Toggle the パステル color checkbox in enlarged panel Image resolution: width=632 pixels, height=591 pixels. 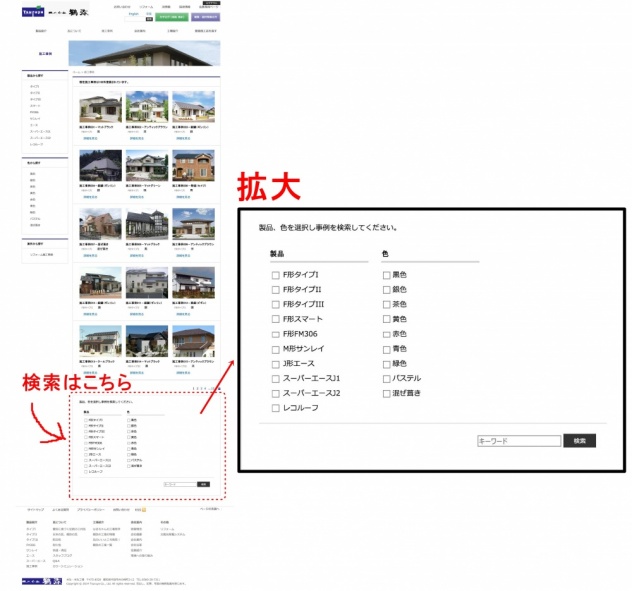386,379
